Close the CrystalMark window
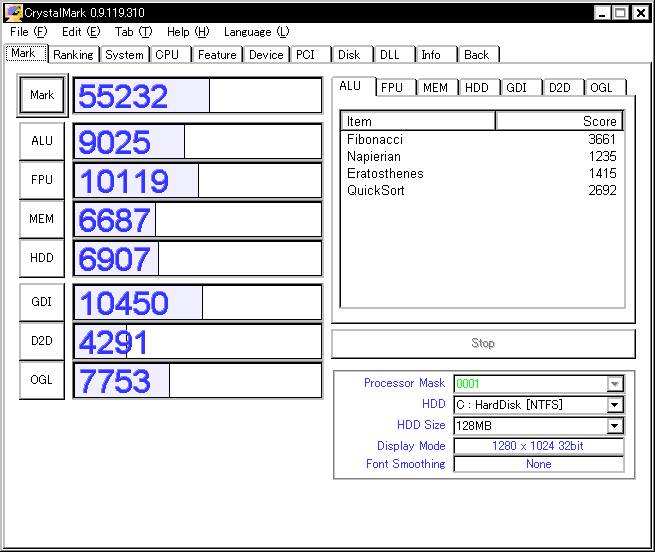655x552 pixels. (x=640, y=13)
